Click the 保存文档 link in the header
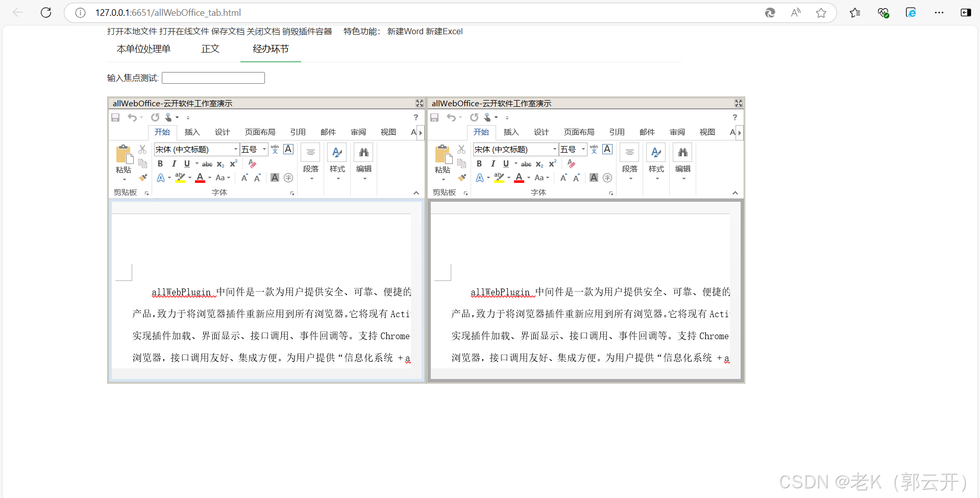 click(x=228, y=31)
